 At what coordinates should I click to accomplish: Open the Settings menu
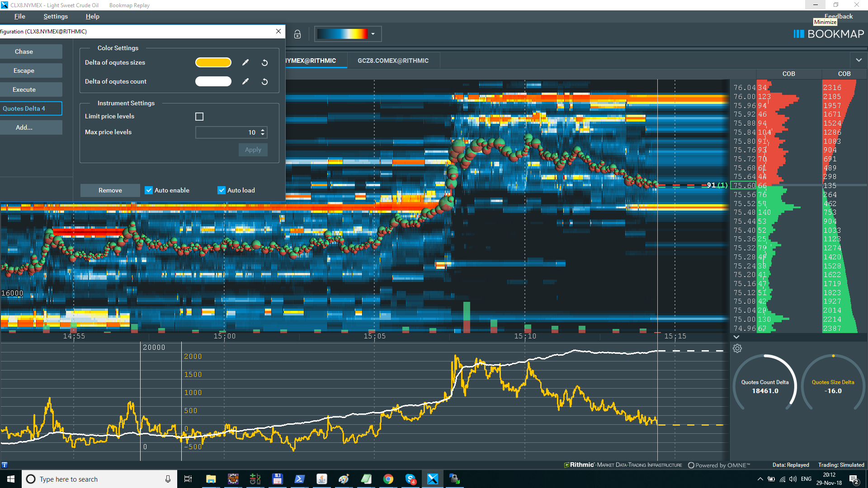click(x=56, y=16)
